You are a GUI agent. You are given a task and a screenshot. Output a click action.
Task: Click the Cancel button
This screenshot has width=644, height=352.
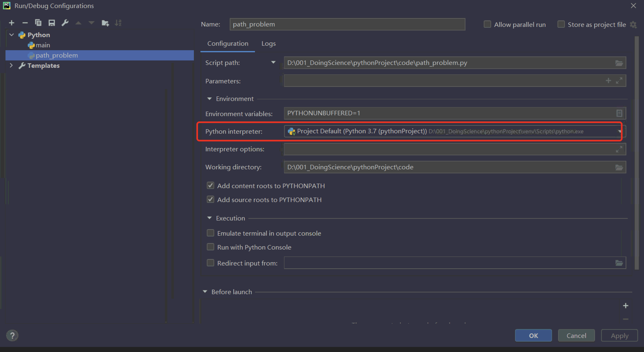576,335
